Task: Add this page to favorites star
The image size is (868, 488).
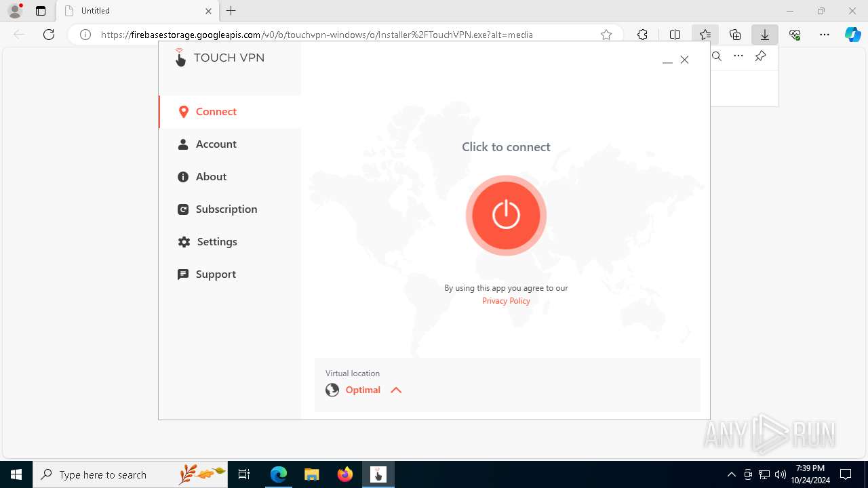Action: pyautogui.click(x=606, y=35)
